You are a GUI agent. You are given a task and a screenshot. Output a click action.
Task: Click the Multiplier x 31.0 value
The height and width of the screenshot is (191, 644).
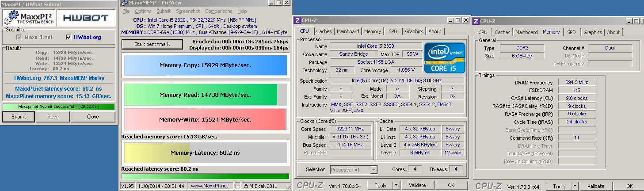point(351,137)
